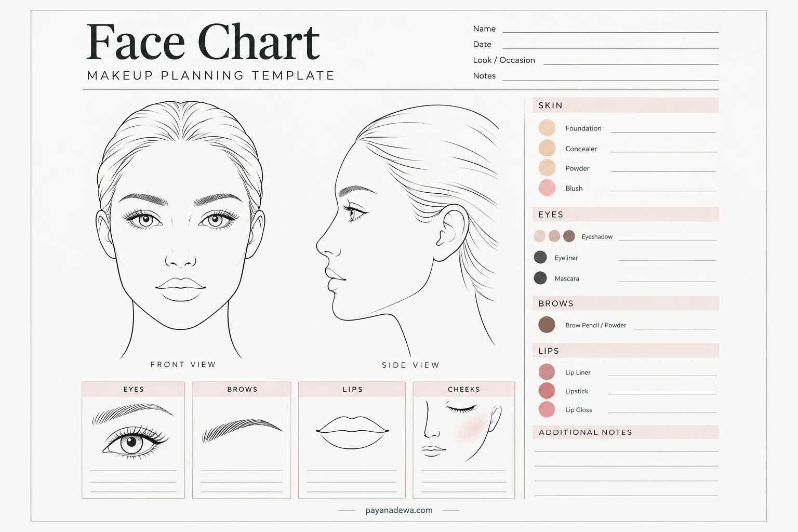This screenshot has width=798, height=532.
Task: Select the pink Blush swatch
Action: click(547, 188)
